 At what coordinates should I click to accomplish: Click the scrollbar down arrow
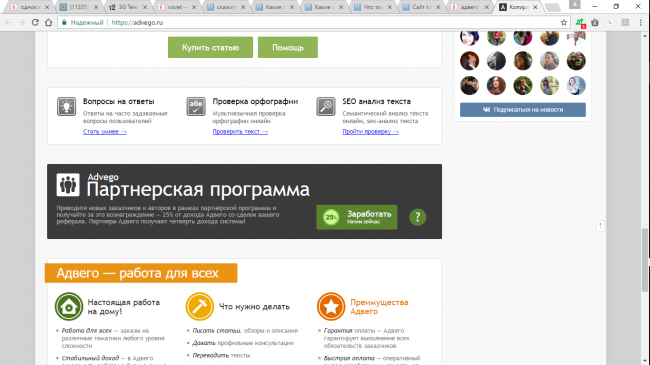(644, 361)
